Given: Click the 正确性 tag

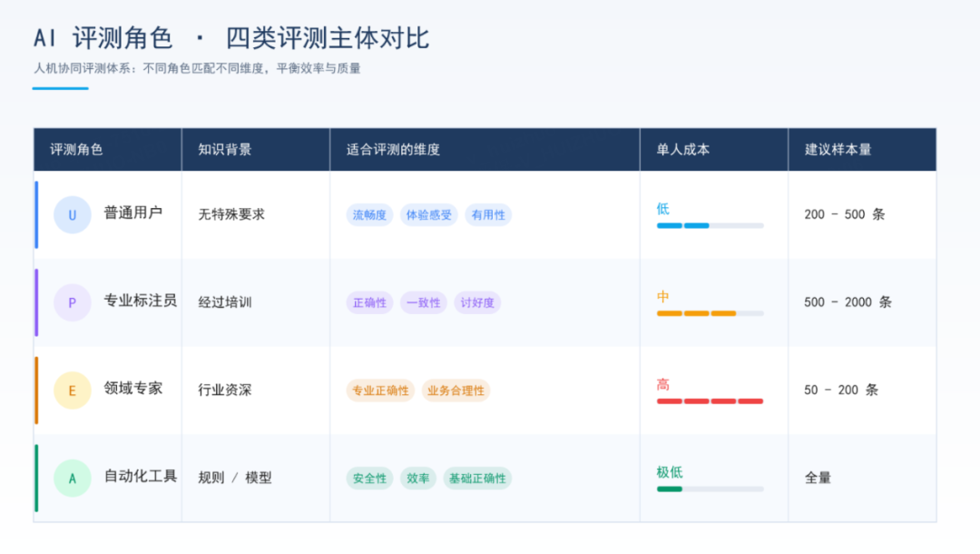Looking at the screenshot, I should pos(369,302).
